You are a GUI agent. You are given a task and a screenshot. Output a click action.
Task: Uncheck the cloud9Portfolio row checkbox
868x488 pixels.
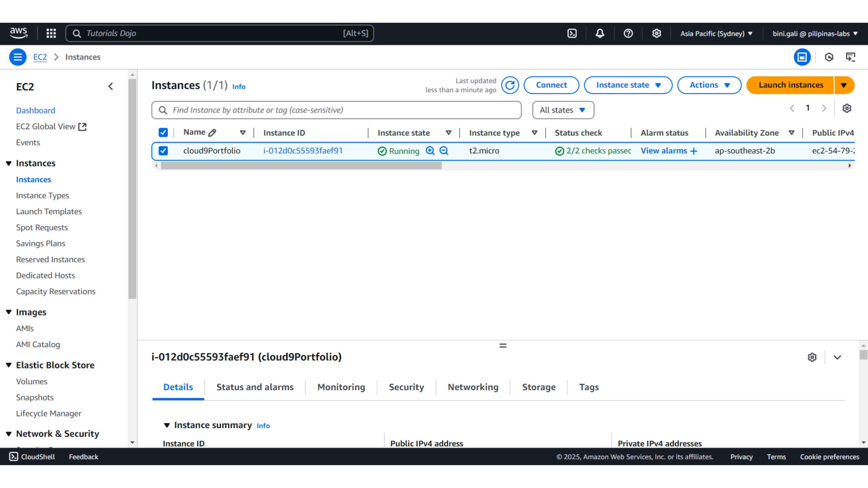163,150
